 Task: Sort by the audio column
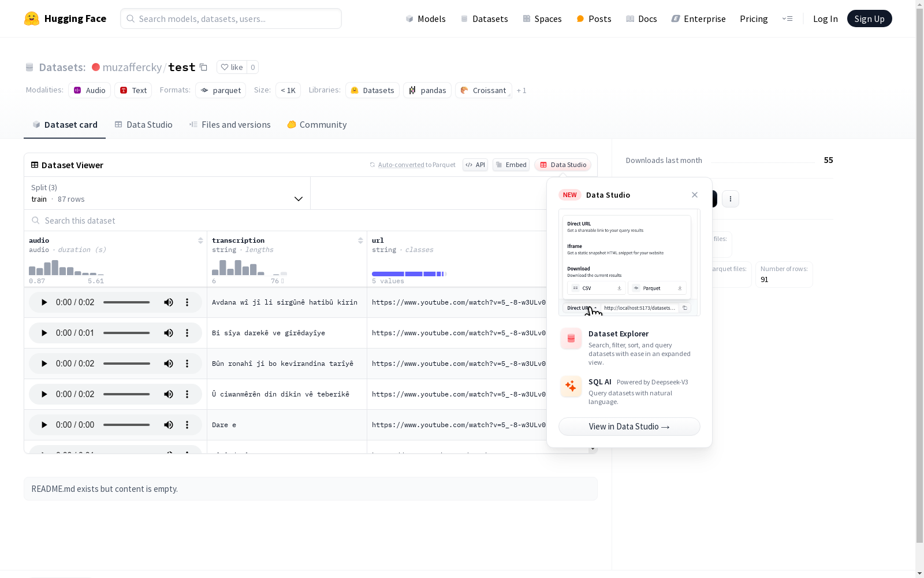click(200, 240)
